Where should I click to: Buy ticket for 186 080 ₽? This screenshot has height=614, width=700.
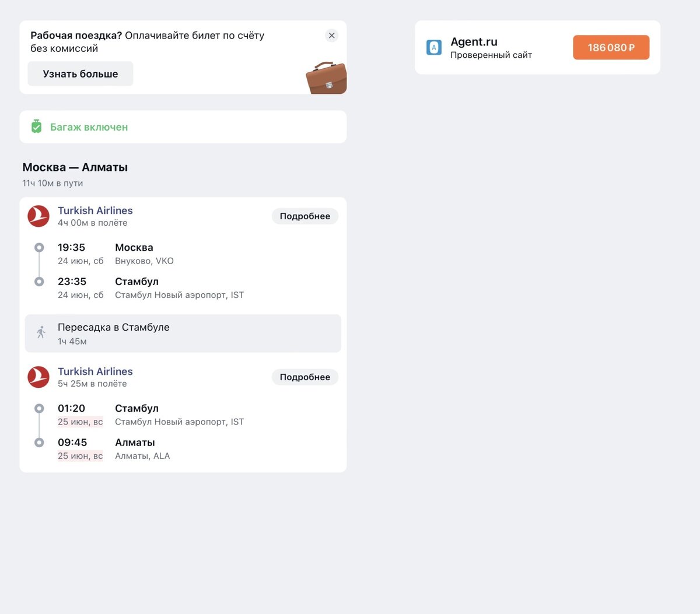(611, 47)
